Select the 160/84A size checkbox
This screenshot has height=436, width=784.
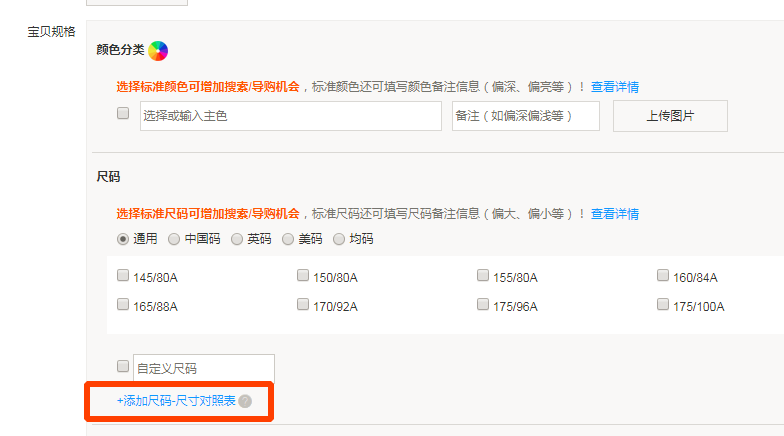[663, 276]
